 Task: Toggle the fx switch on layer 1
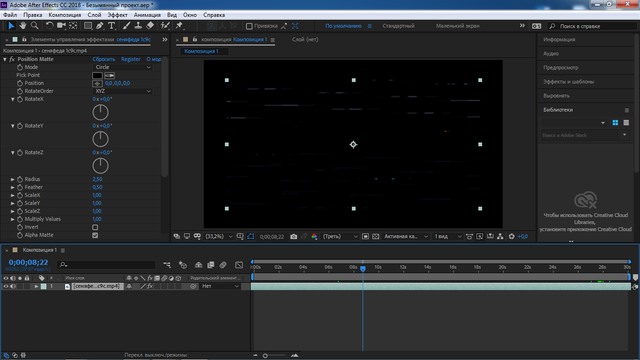click(150, 287)
